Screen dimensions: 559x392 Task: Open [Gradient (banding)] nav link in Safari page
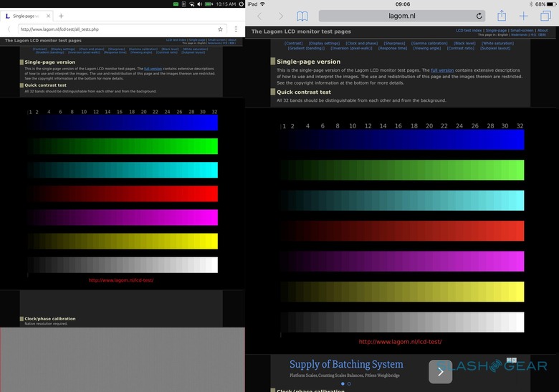pos(306,48)
